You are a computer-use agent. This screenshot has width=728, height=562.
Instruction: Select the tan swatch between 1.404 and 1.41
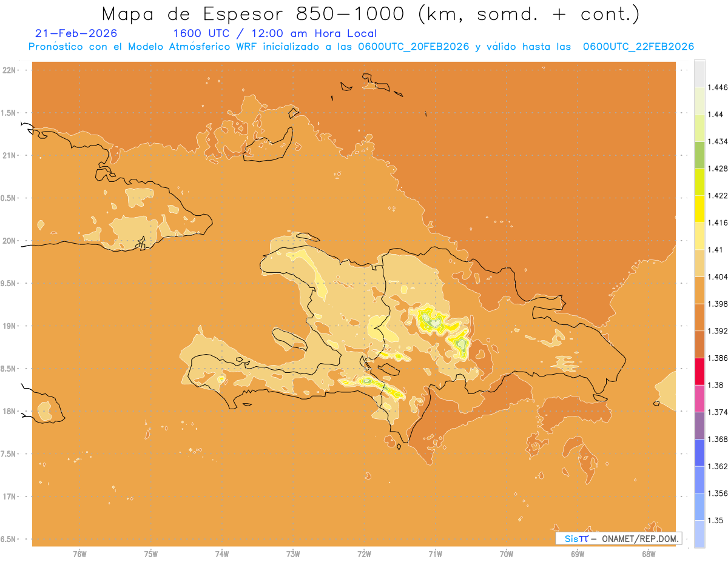pos(699,263)
